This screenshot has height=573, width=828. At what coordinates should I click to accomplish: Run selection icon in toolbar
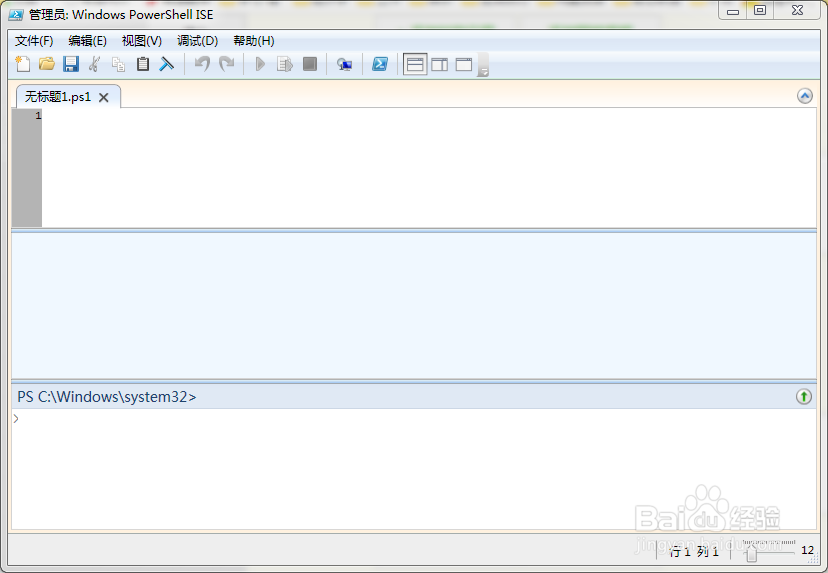285,64
